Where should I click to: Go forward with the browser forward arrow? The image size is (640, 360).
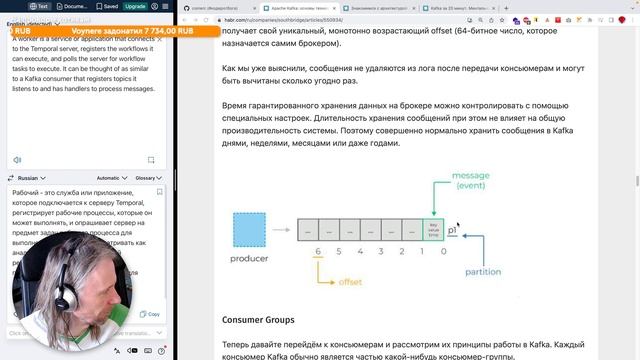(x=195, y=20)
